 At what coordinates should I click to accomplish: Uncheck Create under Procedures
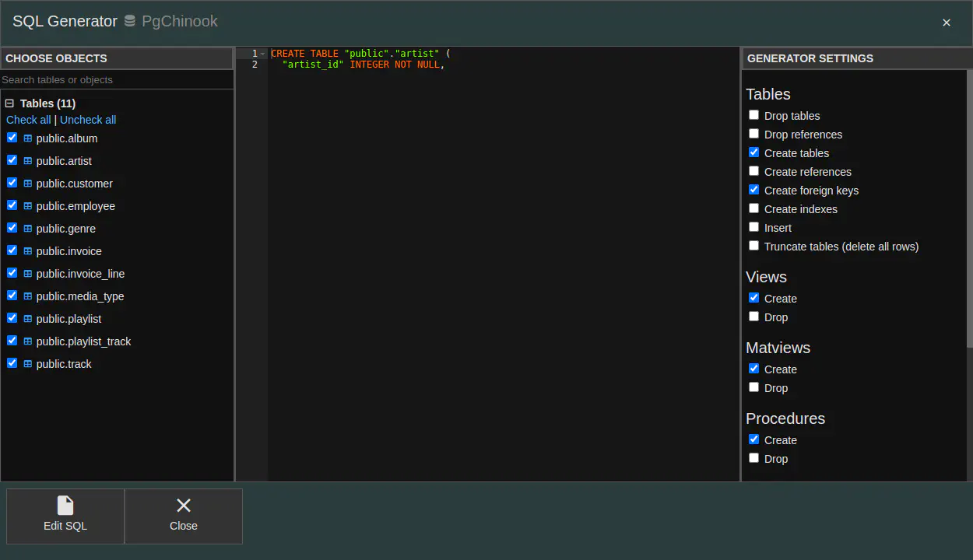click(753, 439)
